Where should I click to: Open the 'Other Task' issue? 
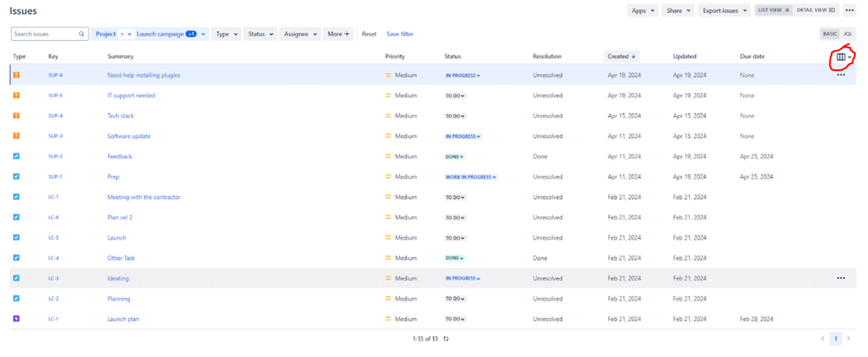122,258
